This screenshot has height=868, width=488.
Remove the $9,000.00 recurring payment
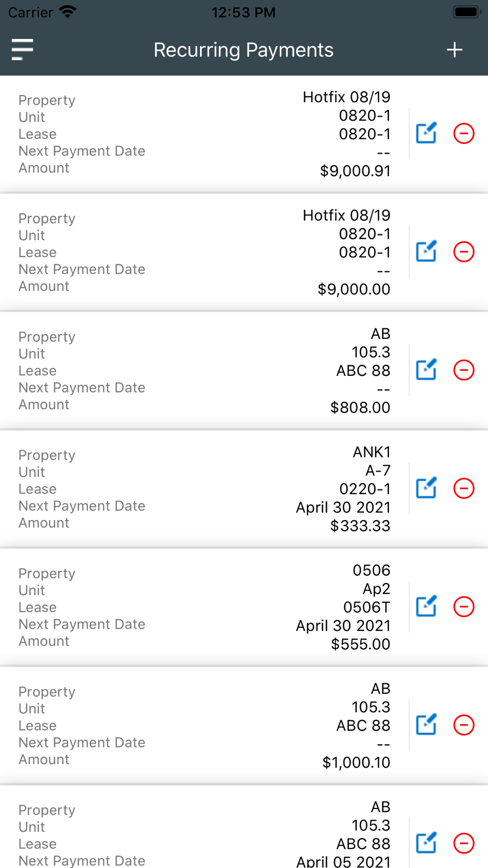click(464, 252)
